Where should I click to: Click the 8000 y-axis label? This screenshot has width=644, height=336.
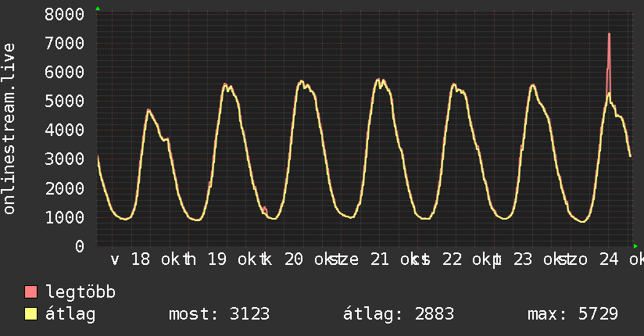point(65,14)
